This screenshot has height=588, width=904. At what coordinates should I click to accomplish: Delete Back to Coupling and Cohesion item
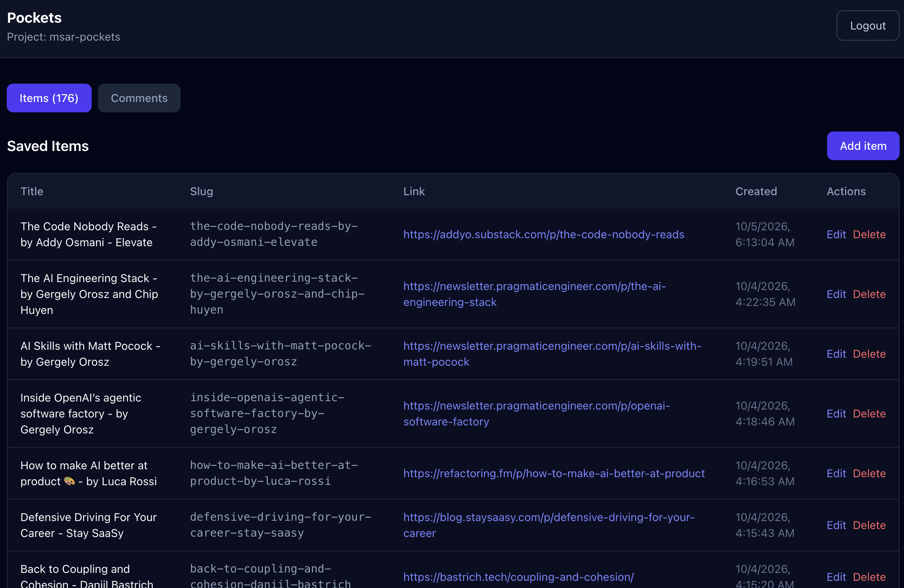[869, 577]
